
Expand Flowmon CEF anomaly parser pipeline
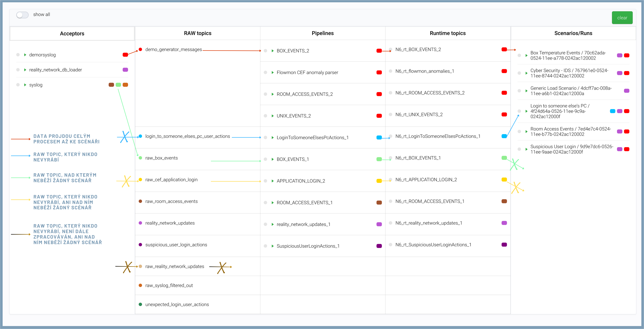273,73
